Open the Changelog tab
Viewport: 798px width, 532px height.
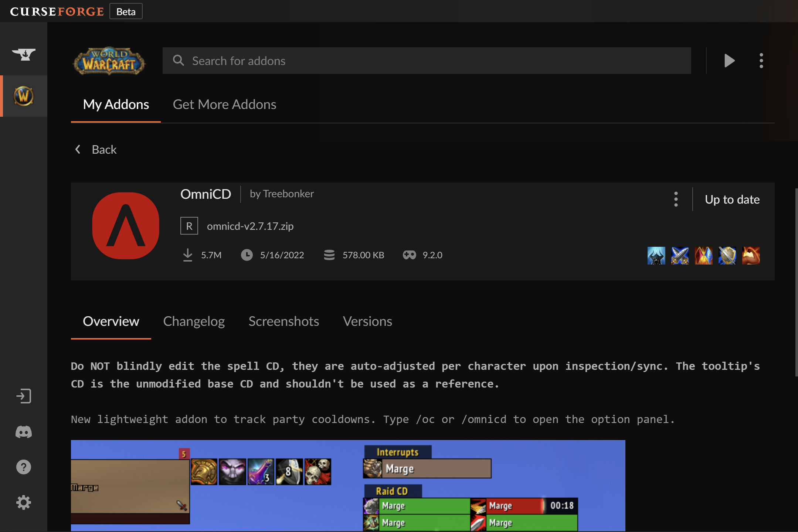pyautogui.click(x=194, y=321)
